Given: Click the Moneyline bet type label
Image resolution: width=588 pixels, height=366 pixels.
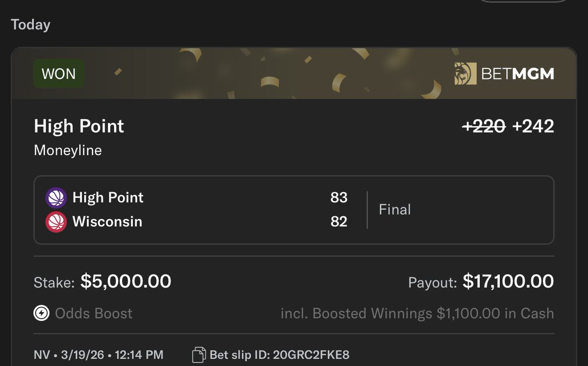Looking at the screenshot, I should [x=68, y=150].
